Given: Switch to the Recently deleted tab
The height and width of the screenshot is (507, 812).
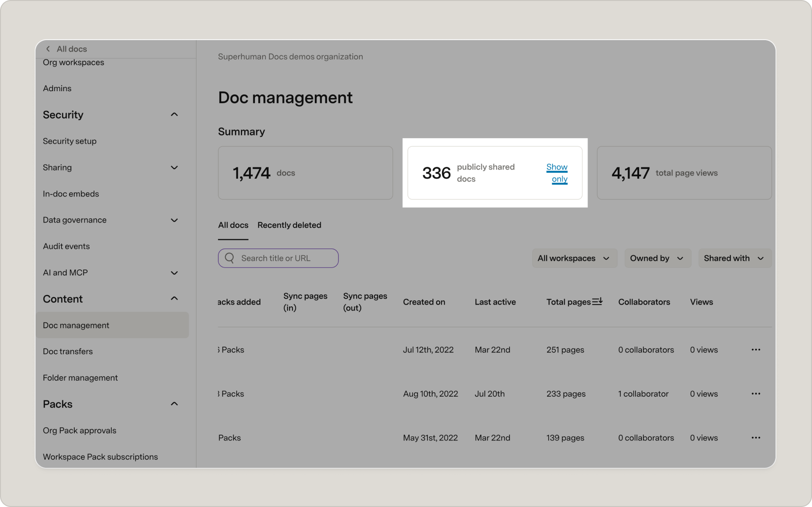Looking at the screenshot, I should click(x=289, y=225).
